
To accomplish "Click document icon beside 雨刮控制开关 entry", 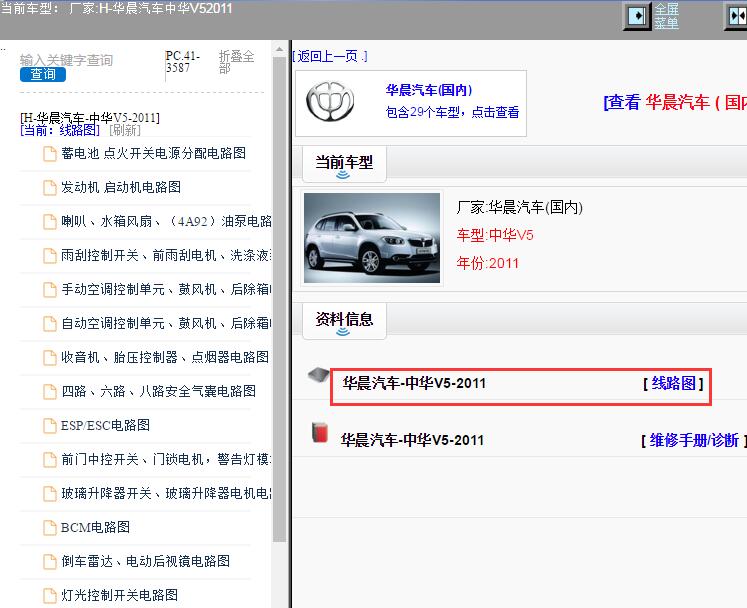I will [50, 255].
